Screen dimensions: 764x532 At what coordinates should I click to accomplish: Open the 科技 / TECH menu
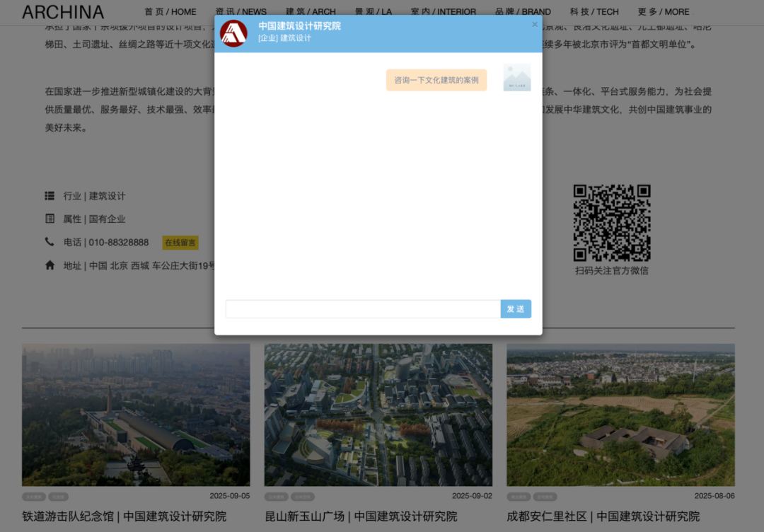click(594, 12)
